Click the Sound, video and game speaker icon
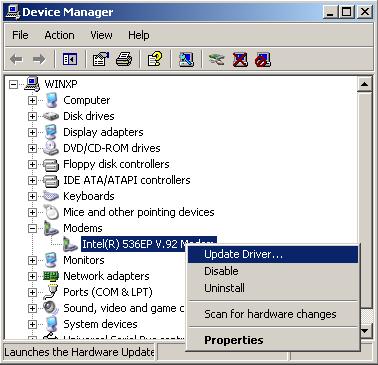 (x=51, y=308)
